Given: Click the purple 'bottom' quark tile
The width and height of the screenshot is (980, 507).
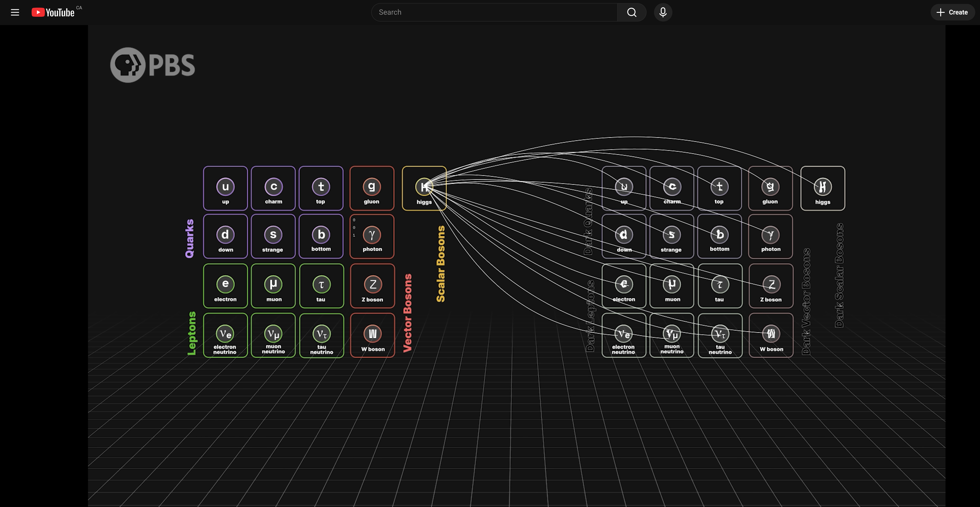Looking at the screenshot, I should [321, 236].
